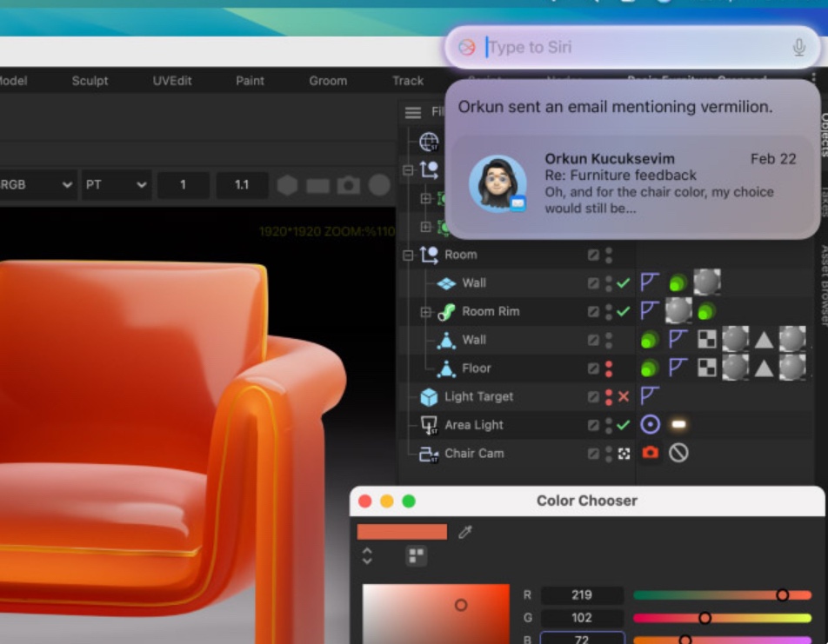
Task: Click the no-render tag next to Chair Cam
Action: (x=677, y=452)
